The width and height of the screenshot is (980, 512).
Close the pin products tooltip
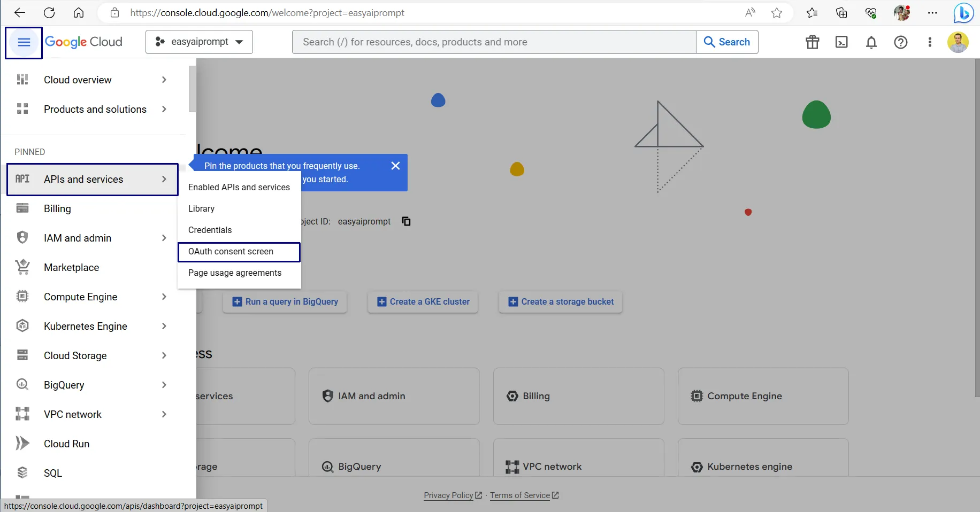[x=395, y=166]
